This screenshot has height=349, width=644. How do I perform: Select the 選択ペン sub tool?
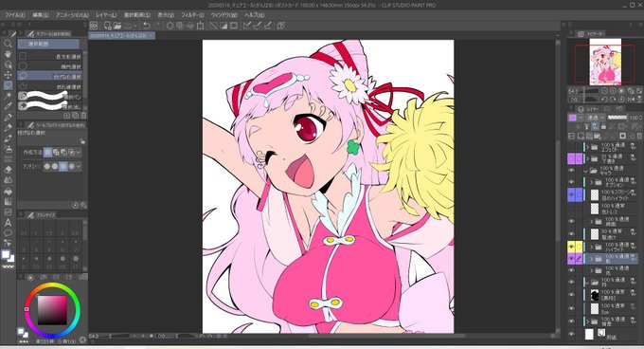[x=49, y=96]
